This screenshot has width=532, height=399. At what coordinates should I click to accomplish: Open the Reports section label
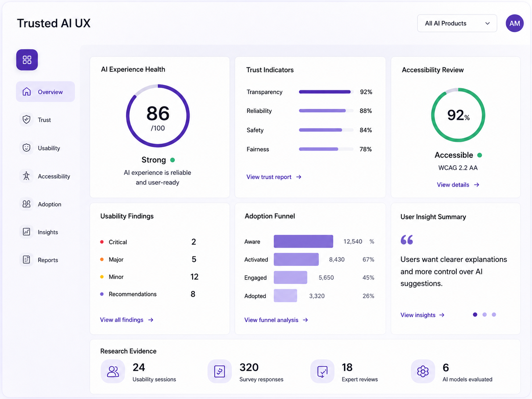pyautogui.click(x=48, y=260)
